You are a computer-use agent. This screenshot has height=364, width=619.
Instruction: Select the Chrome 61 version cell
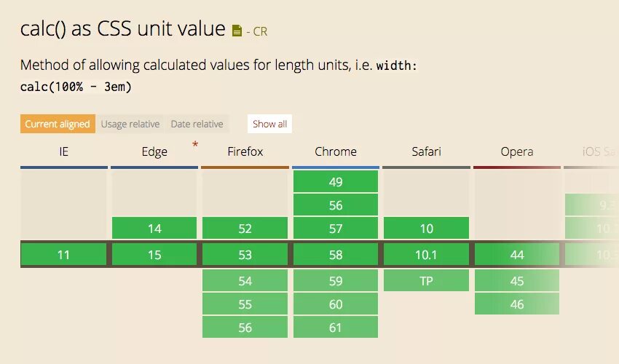point(336,328)
